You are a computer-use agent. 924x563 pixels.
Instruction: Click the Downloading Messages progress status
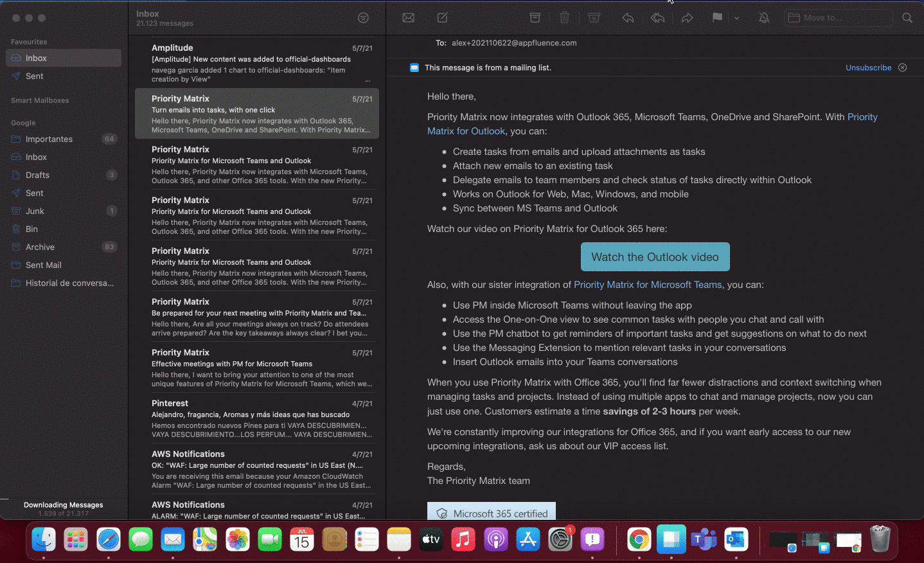(x=63, y=508)
